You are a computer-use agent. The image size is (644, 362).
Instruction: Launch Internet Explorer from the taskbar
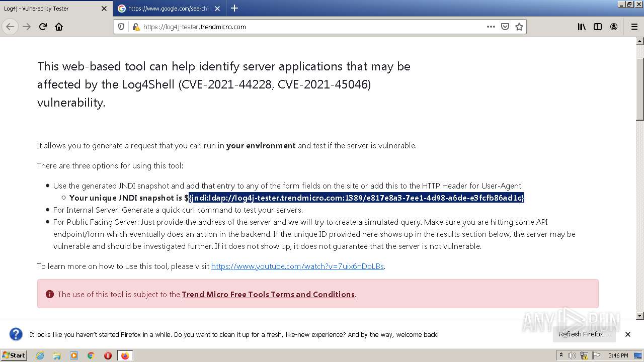pyautogui.click(x=40, y=355)
